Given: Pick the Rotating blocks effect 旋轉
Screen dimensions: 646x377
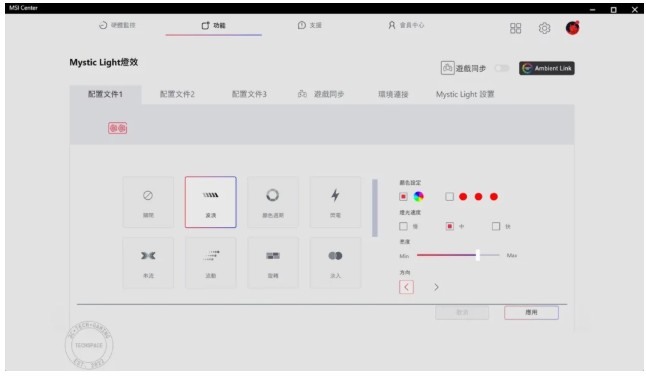Looking at the screenshot, I should coord(273,262).
